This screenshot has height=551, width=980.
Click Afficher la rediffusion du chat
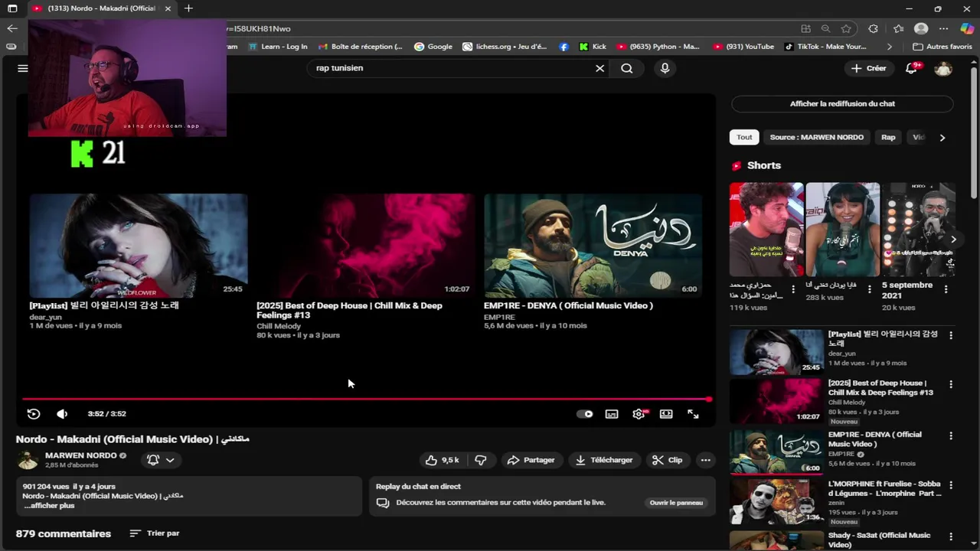(842, 103)
